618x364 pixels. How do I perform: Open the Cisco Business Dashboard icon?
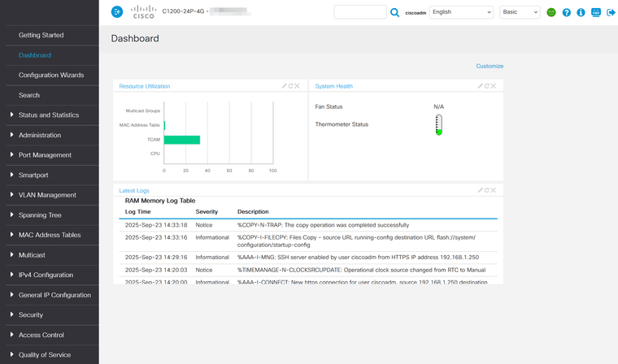click(x=596, y=12)
